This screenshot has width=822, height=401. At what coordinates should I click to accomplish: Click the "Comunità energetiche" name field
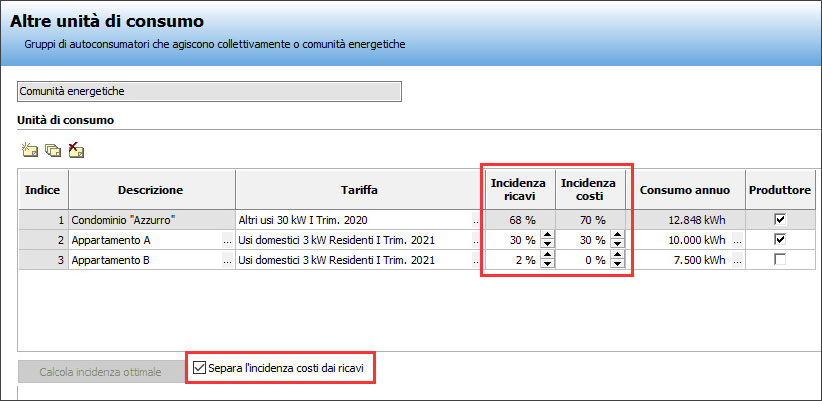(x=209, y=91)
